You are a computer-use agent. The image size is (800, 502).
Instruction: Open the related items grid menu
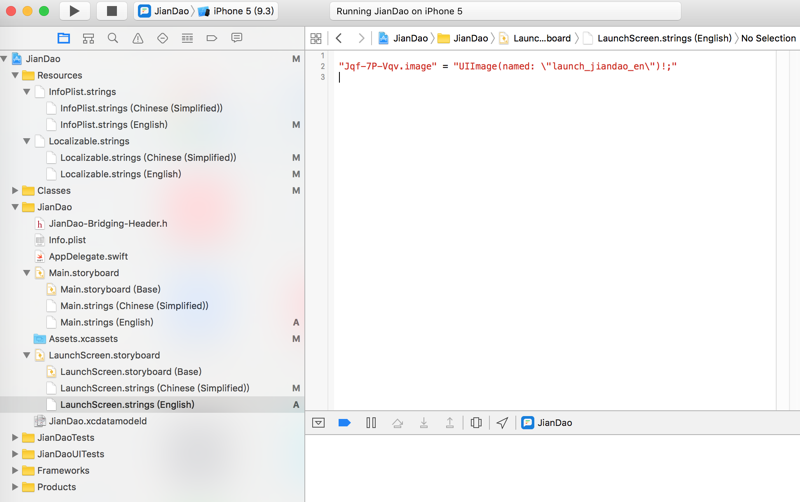click(x=316, y=38)
